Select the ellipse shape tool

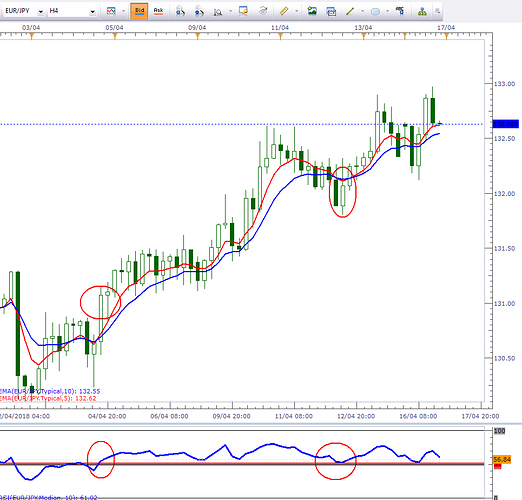pyautogui.click(x=375, y=12)
